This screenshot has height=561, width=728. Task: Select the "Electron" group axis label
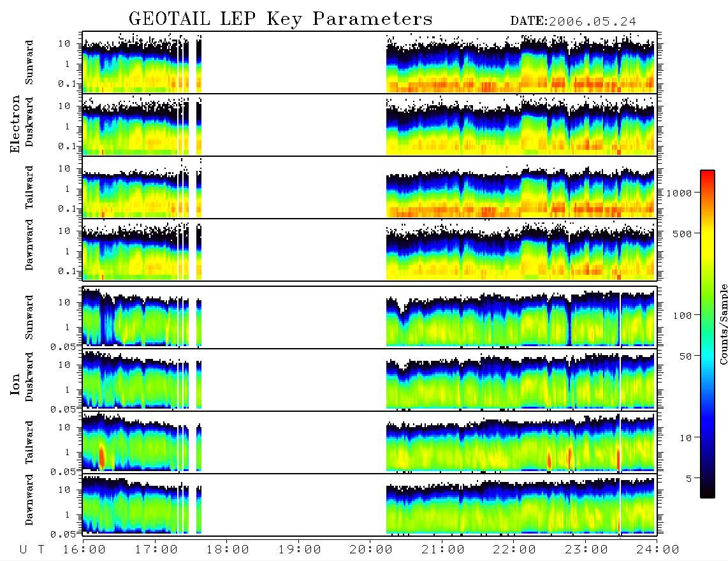[x=15, y=124]
